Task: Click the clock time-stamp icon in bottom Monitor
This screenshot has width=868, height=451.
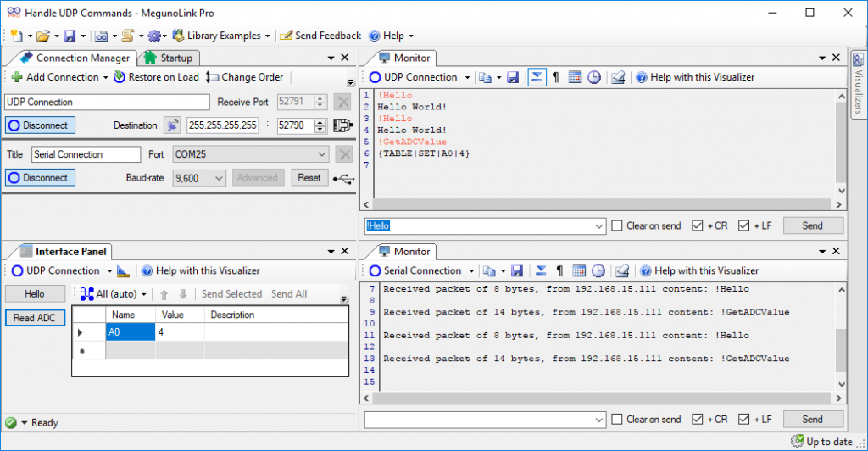Action: tap(598, 270)
